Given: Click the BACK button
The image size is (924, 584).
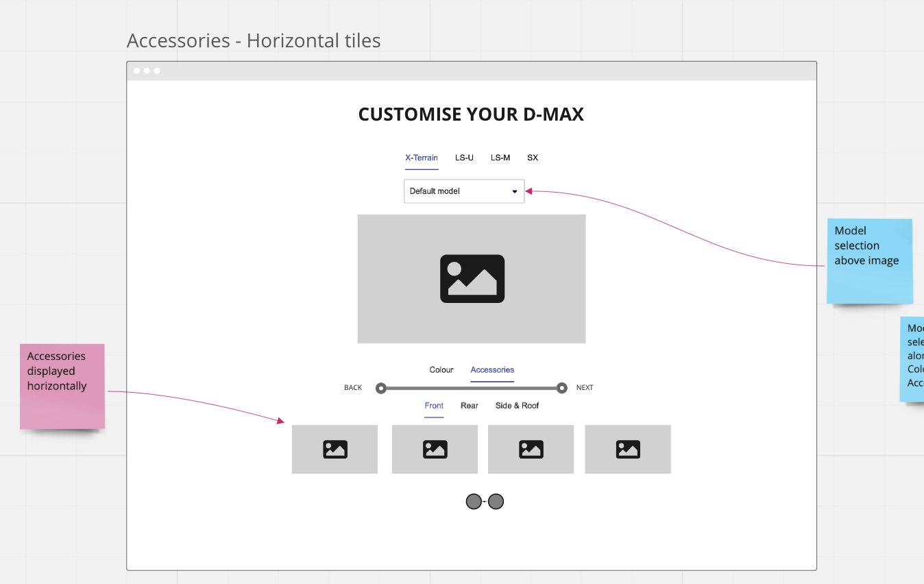Looking at the screenshot, I should (353, 388).
